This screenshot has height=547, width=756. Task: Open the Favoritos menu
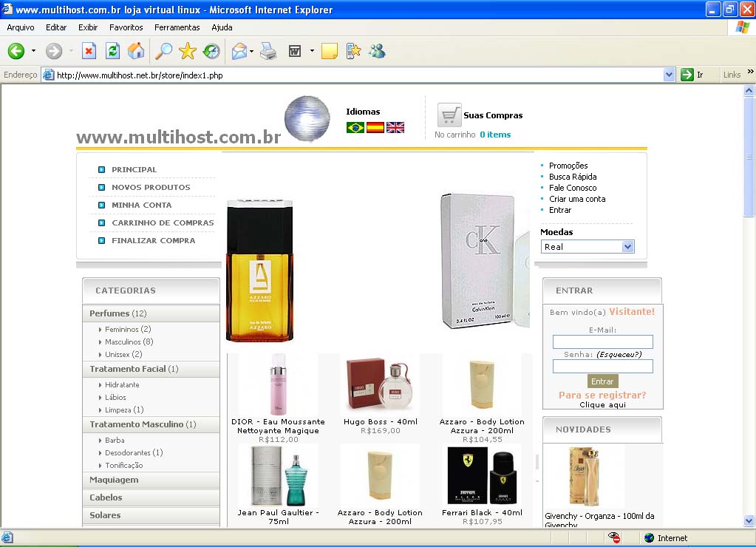pos(126,27)
